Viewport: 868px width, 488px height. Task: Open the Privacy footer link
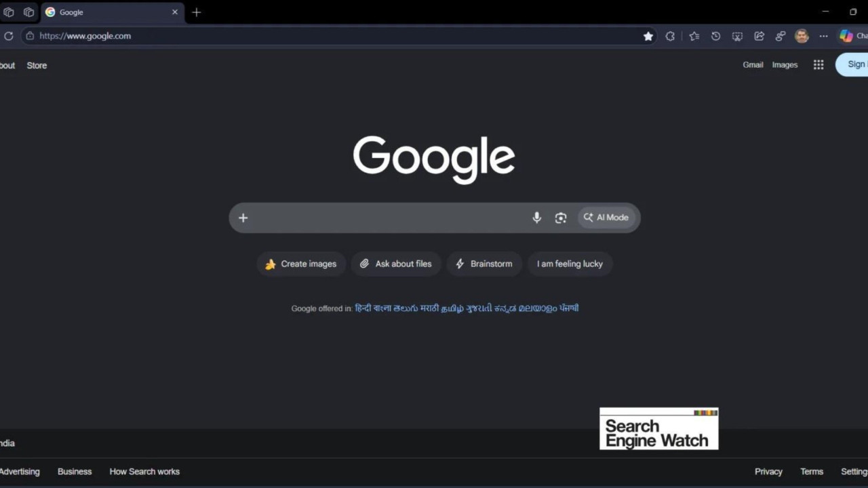pyautogui.click(x=768, y=472)
